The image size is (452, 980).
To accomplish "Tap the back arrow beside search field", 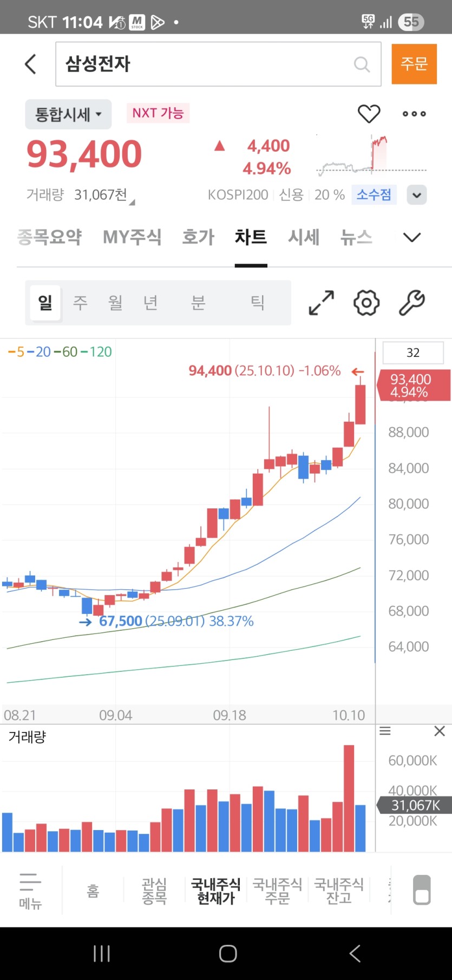I will pos(31,64).
